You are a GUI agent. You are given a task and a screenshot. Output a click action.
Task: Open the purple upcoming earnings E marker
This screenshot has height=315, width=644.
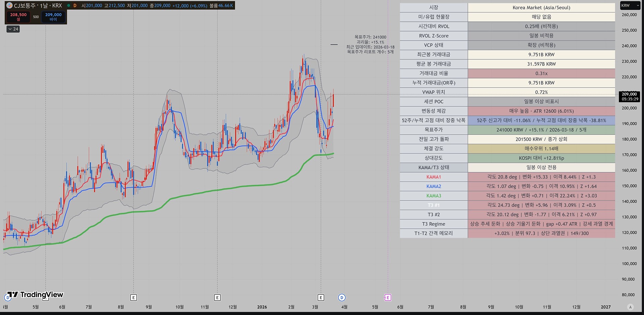coord(387,298)
